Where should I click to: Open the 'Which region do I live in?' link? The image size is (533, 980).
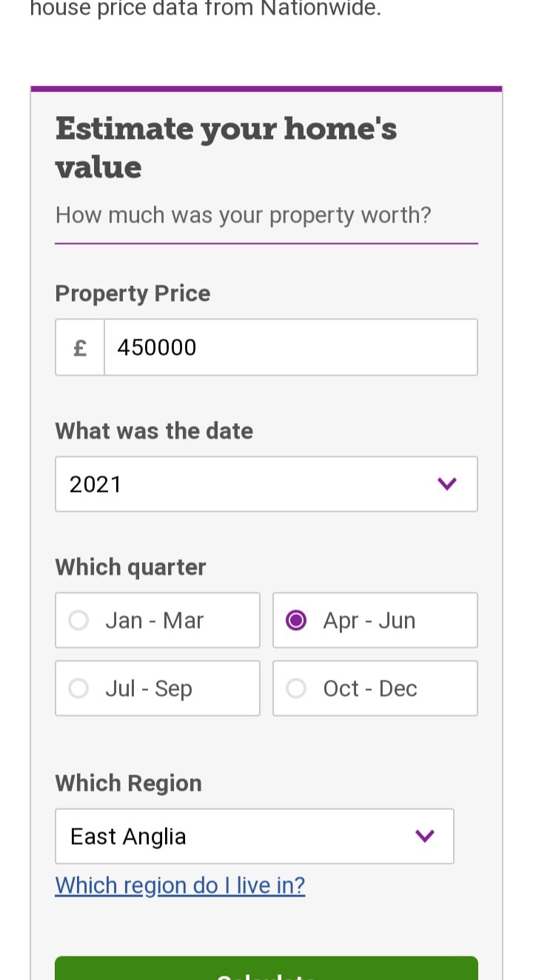[x=180, y=885]
